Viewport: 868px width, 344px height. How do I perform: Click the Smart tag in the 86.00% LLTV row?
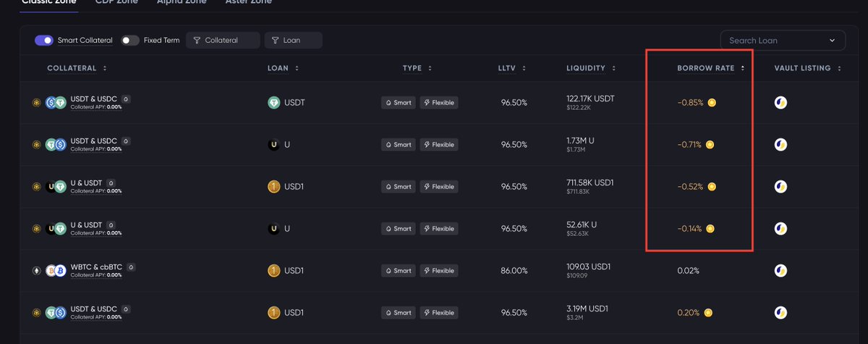click(399, 271)
